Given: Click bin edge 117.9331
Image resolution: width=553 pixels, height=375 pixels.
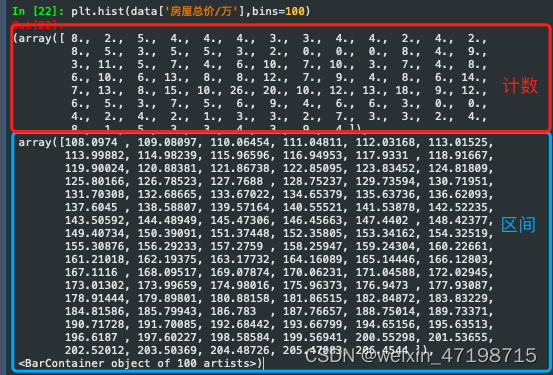Looking at the screenshot, I should pos(382,156).
